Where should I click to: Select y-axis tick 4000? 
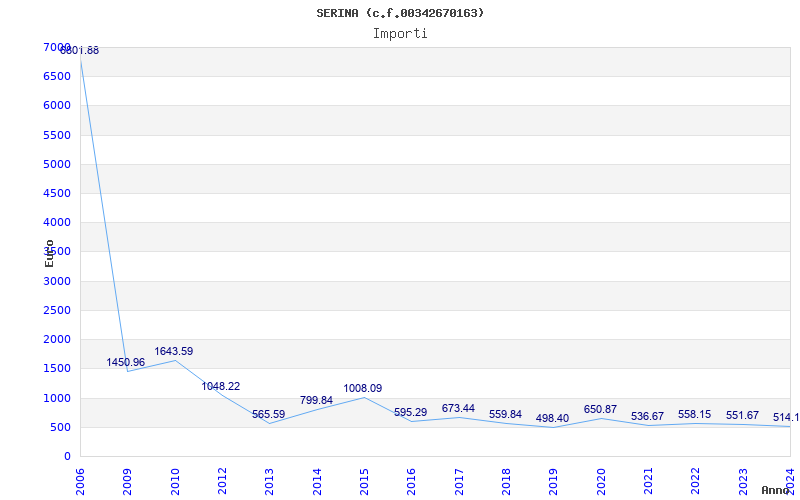point(57,222)
